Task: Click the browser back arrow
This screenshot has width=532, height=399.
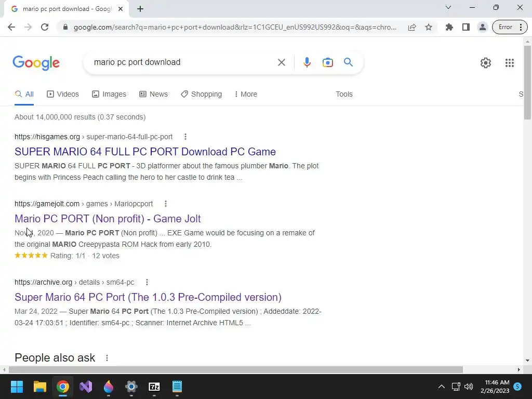Action: [11, 27]
